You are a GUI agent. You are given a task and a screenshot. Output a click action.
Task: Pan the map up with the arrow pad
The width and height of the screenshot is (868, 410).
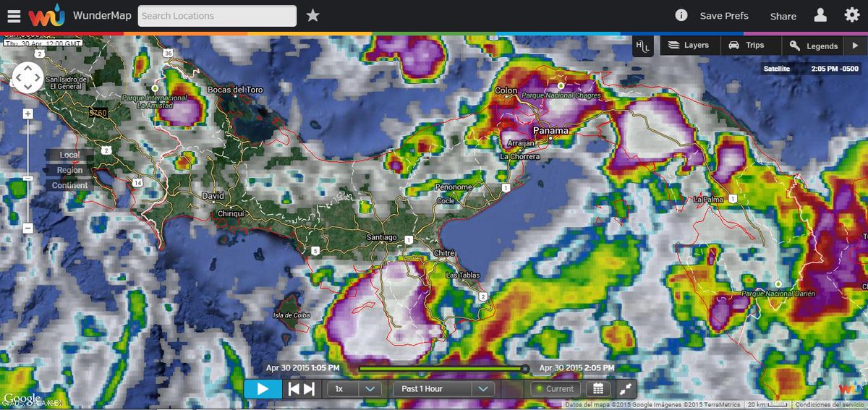pyautogui.click(x=28, y=67)
